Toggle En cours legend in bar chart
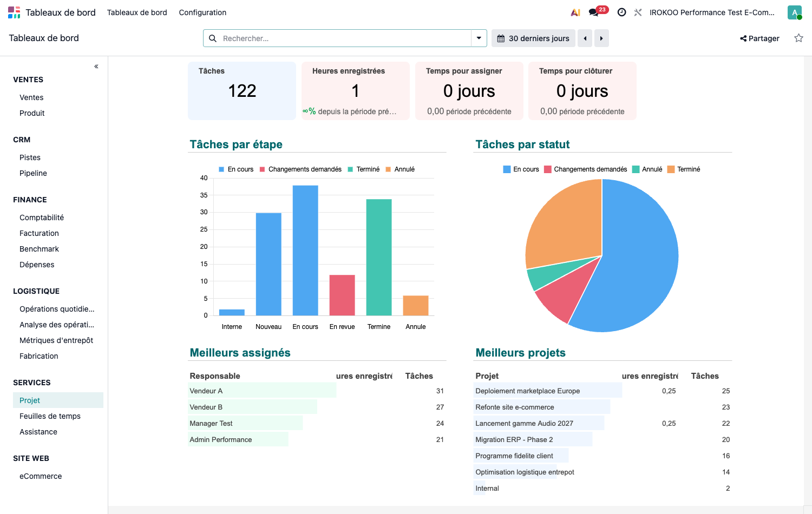Viewport: 812px width, 514px height. tap(236, 169)
